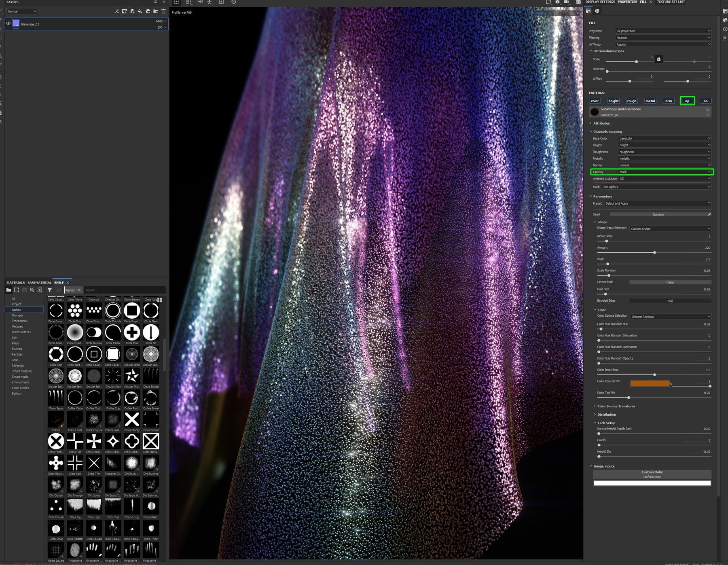Select the Grunges shelf category
Screen dimensions: 728x565
[x=17, y=315]
